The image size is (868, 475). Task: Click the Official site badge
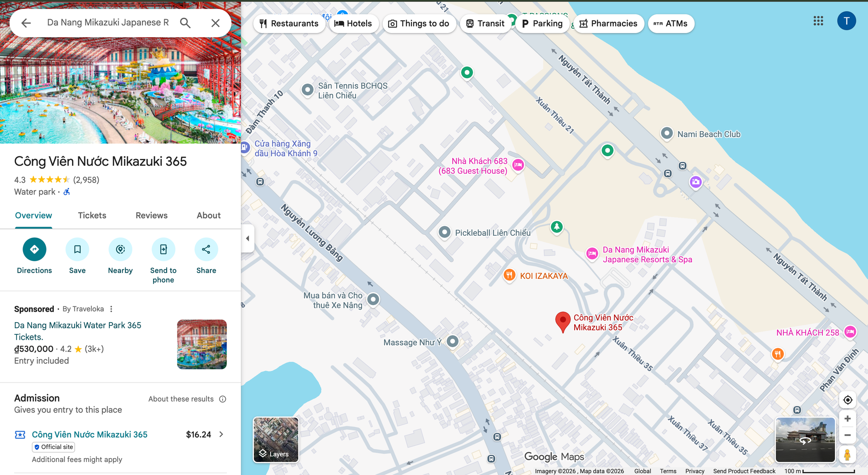click(53, 447)
